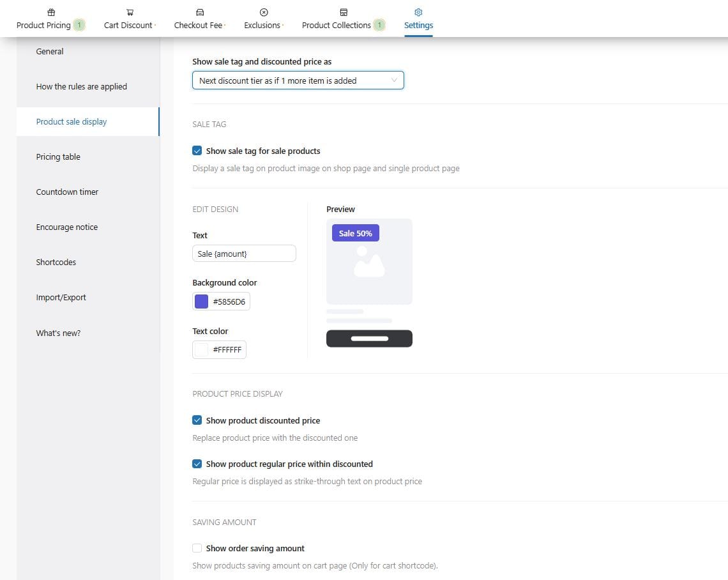Image resolution: width=728 pixels, height=580 pixels.
Task: Click the gift icon above Product Pricing
Action: point(51,12)
